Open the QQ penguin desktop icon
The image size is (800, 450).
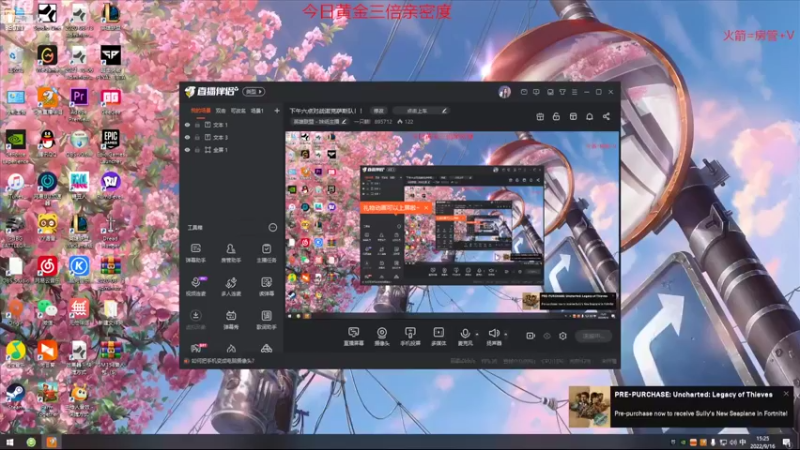(x=47, y=143)
